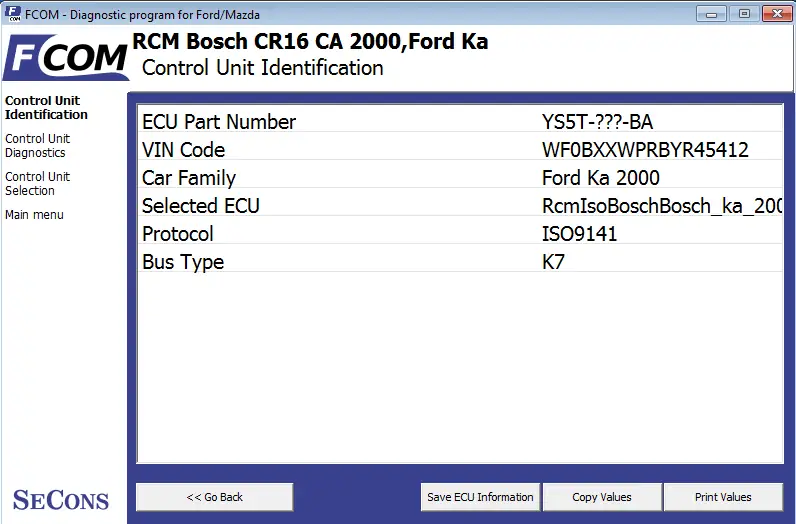Click the SECONS logo
The height and width of the screenshot is (524, 796).
click(x=61, y=500)
